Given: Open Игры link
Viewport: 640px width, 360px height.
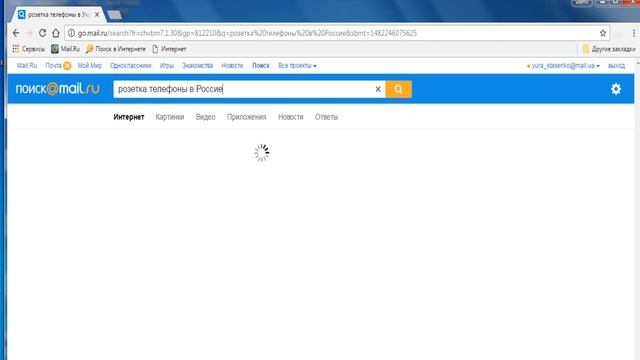Looking at the screenshot, I should (x=167, y=65).
